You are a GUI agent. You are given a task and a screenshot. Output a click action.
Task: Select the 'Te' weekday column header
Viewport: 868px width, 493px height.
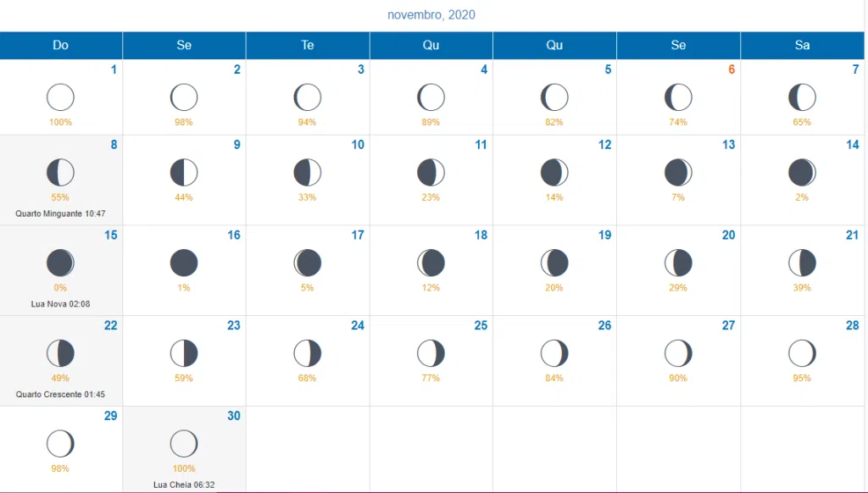coord(308,45)
